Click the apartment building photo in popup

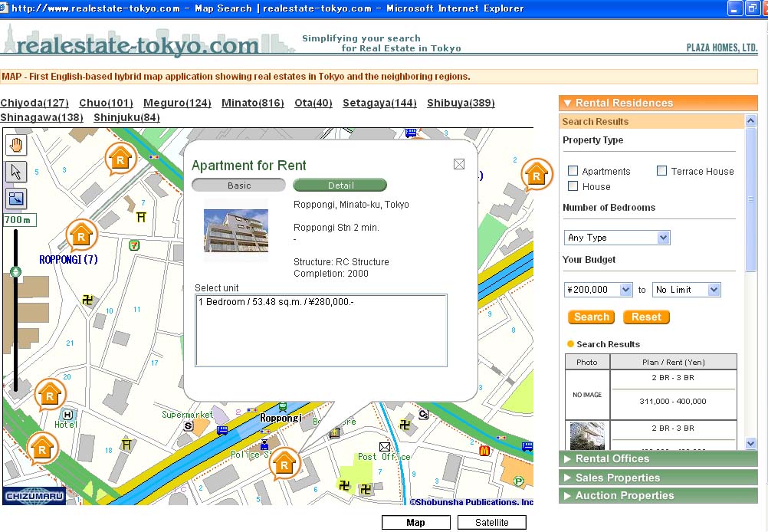(236, 230)
